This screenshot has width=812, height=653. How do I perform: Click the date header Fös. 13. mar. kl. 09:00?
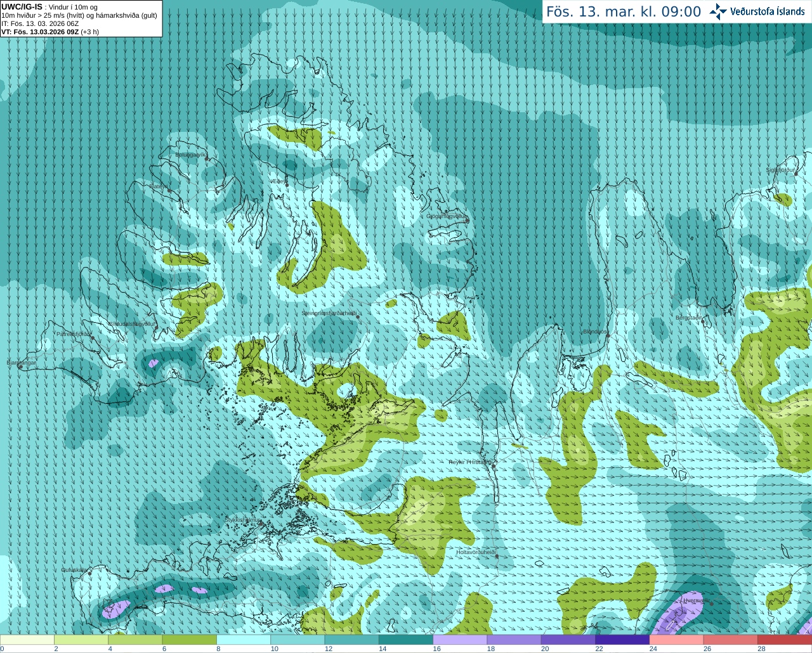(624, 11)
